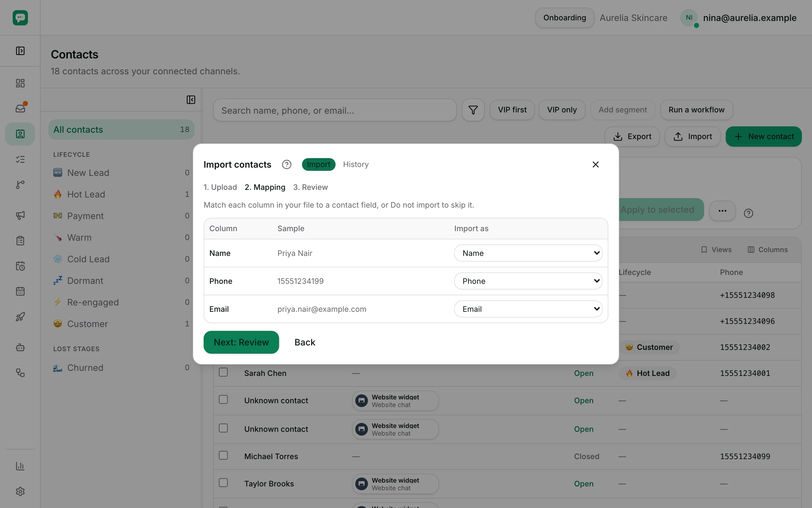Screen dimensions: 812x508
Task: Open the dashboard grid icon in sidebar
Action: pyautogui.click(x=20, y=83)
